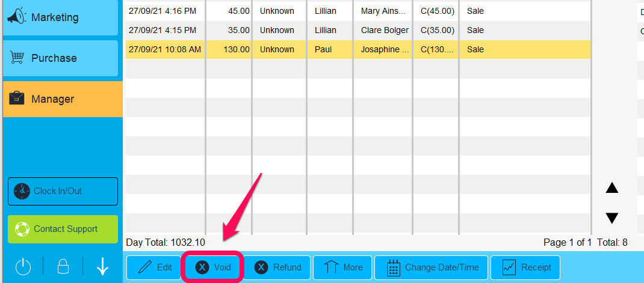Select the 27/09/21 4:16 PM row
Viewport: 644px width, 283px height.
(x=358, y=11)
